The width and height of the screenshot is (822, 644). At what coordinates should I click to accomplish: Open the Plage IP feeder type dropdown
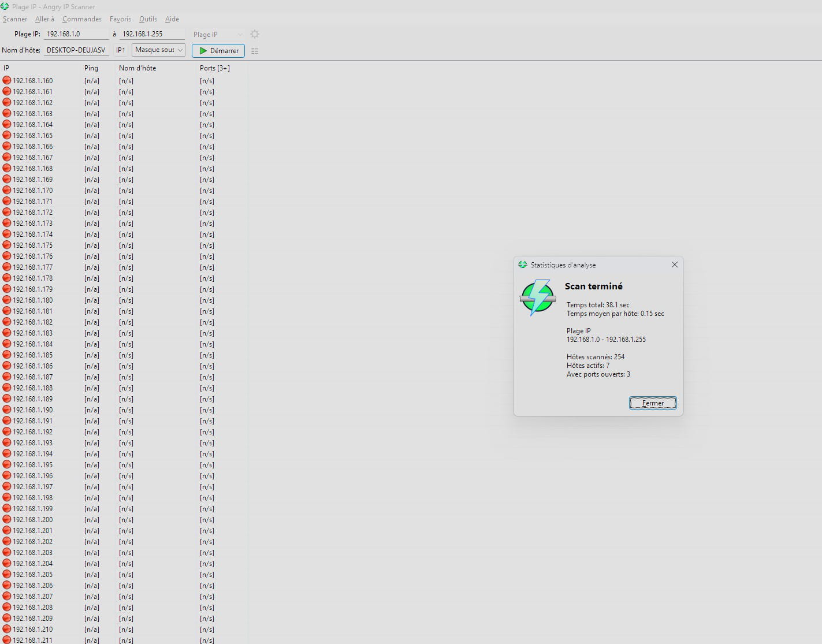[x=218, y=35]
